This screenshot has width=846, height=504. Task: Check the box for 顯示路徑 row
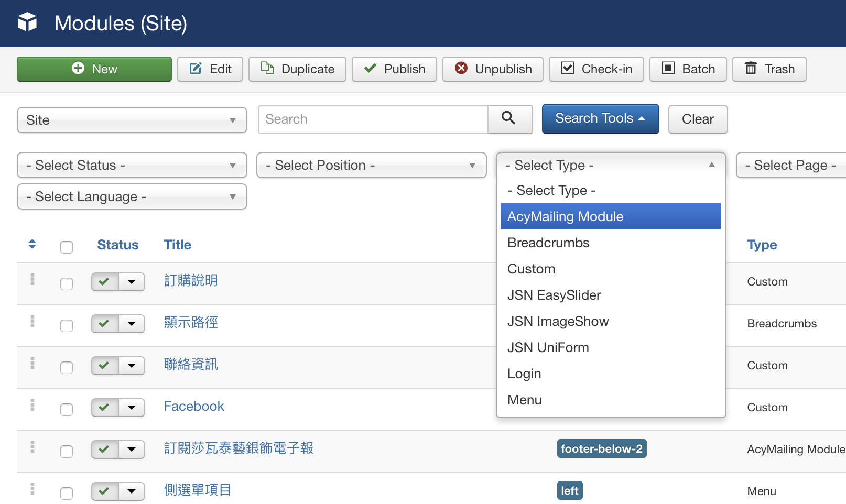[67, 325]
